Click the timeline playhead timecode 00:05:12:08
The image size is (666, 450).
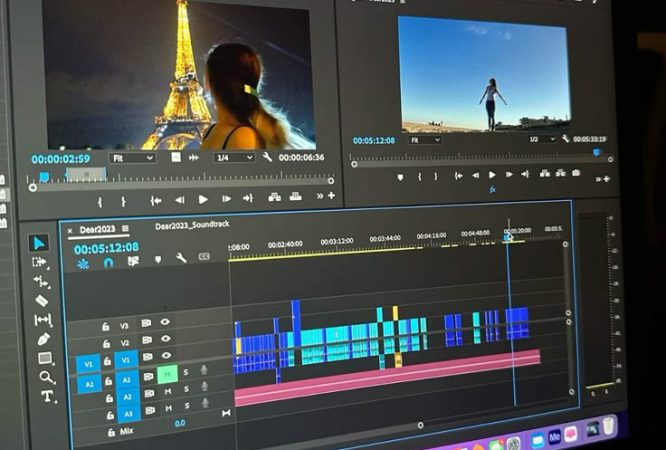pyautogui.click(x=106, y=247)
